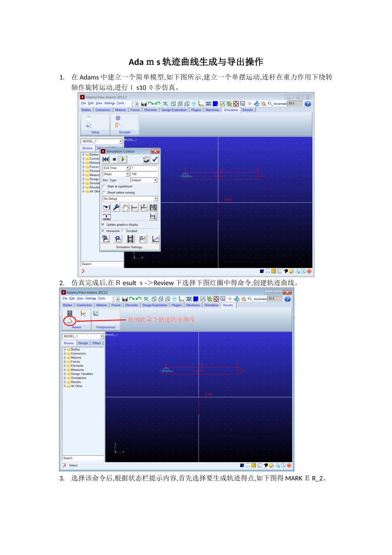Viewport: 392px width, 555px height.
Task: Stop the simulation in Simulation Control
Action: click(x=115, y=159)
